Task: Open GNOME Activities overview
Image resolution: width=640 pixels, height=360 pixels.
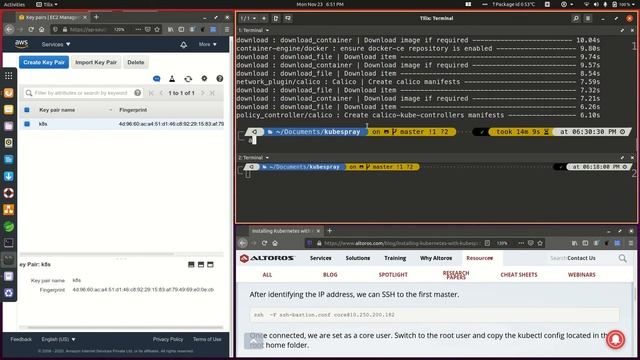Action: 14,4
